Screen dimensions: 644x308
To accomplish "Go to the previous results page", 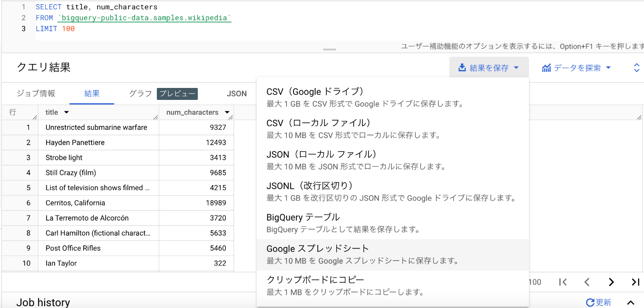I will [x=587, y=282].
